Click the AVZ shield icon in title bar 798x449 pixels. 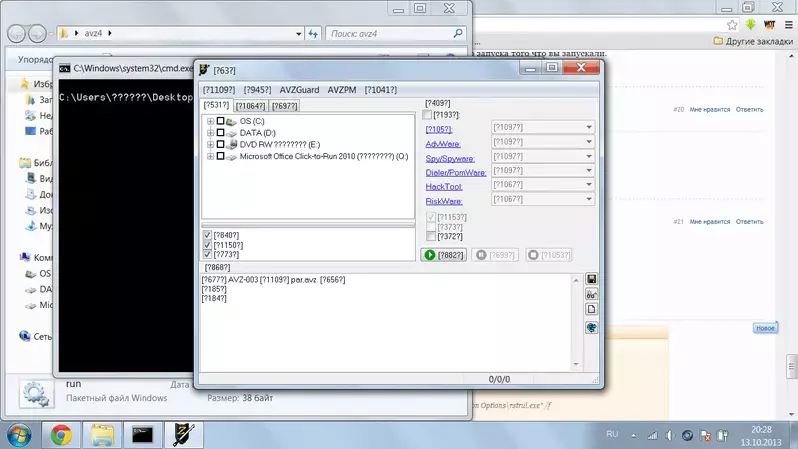(204, 70)
